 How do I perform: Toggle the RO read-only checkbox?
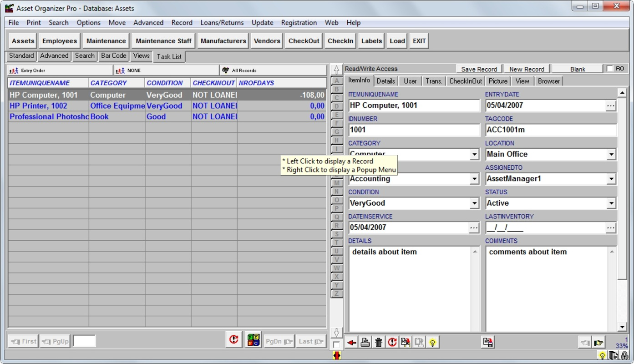610,69
